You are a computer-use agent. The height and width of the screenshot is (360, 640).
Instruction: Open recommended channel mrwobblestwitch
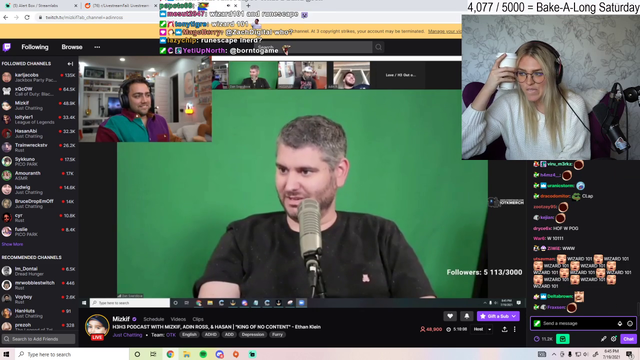pos(39,285)
